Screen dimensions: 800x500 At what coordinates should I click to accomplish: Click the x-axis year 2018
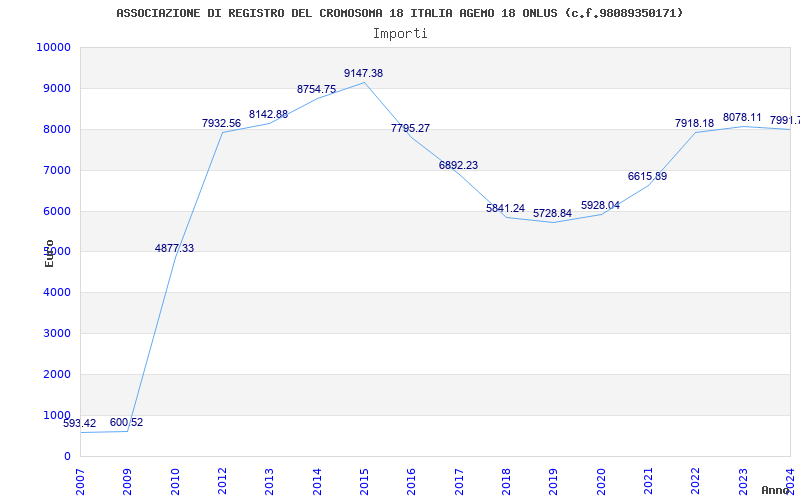[506, 482]
